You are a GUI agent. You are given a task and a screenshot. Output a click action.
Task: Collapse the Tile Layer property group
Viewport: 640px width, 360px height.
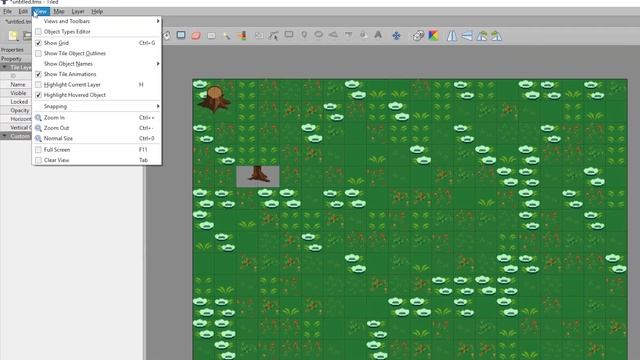[x=4, y=67]
